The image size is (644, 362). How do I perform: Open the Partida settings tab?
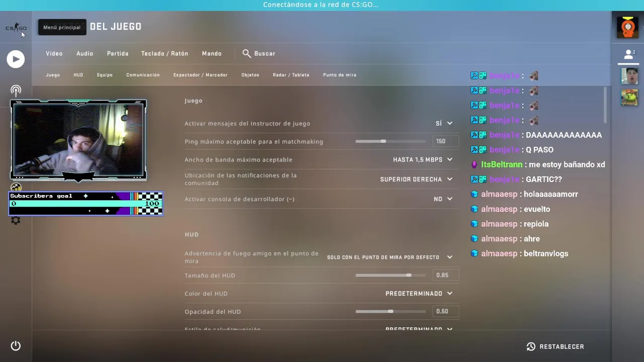118,53
